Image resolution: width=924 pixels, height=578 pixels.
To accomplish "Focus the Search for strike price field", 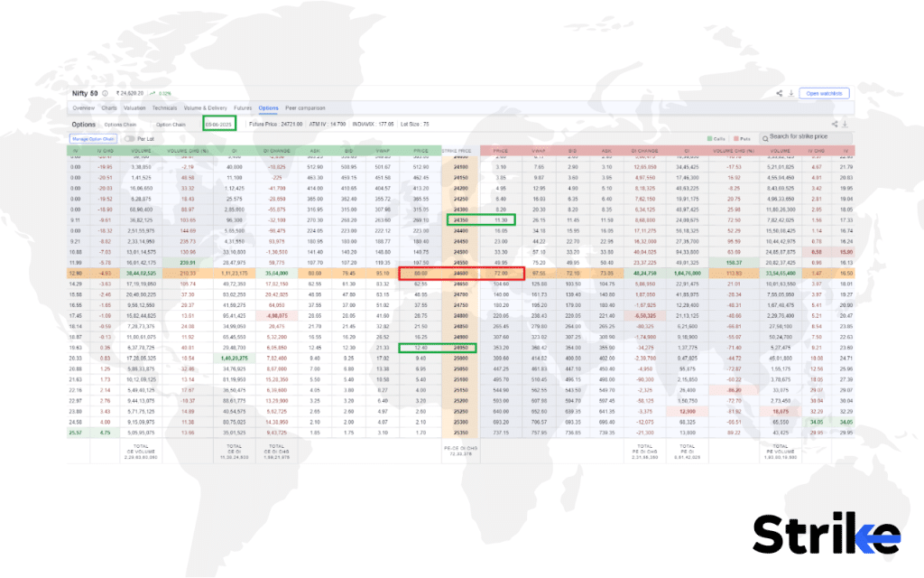I will 806,138.
